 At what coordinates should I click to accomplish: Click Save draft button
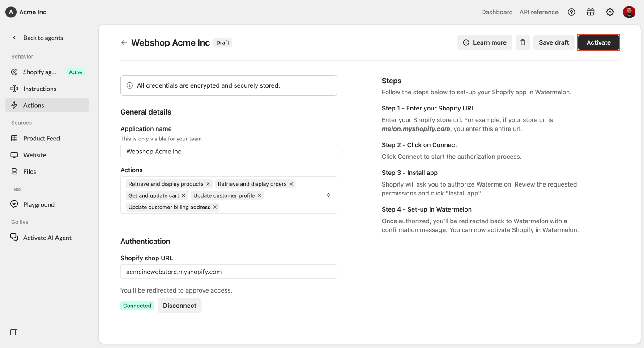point(554,42)
